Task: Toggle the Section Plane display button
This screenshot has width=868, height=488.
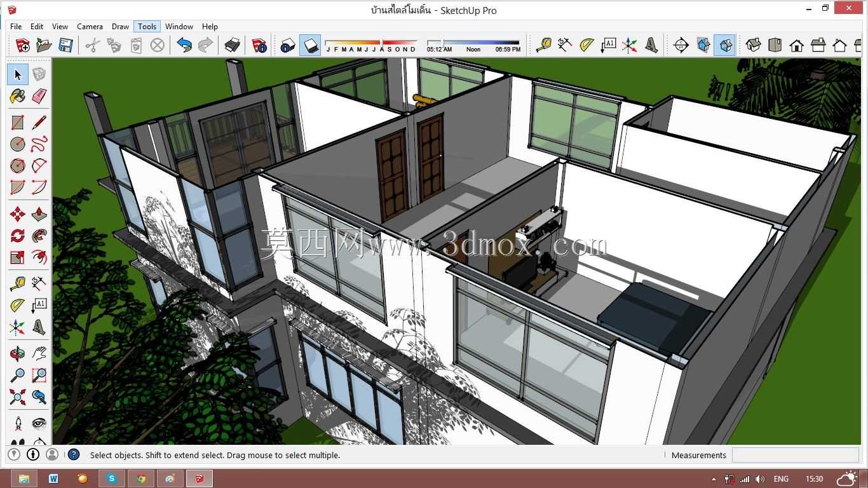Action: pos(703,45)
